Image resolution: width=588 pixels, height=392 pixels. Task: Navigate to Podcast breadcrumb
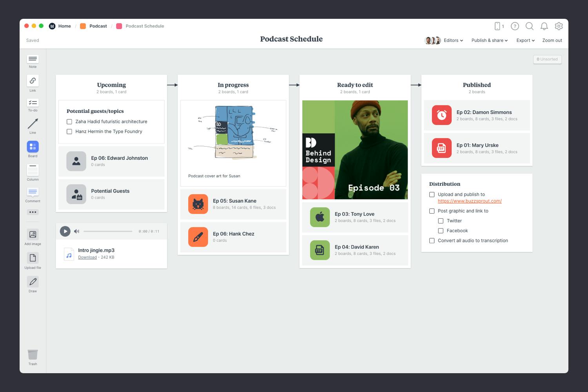[98, 26]
